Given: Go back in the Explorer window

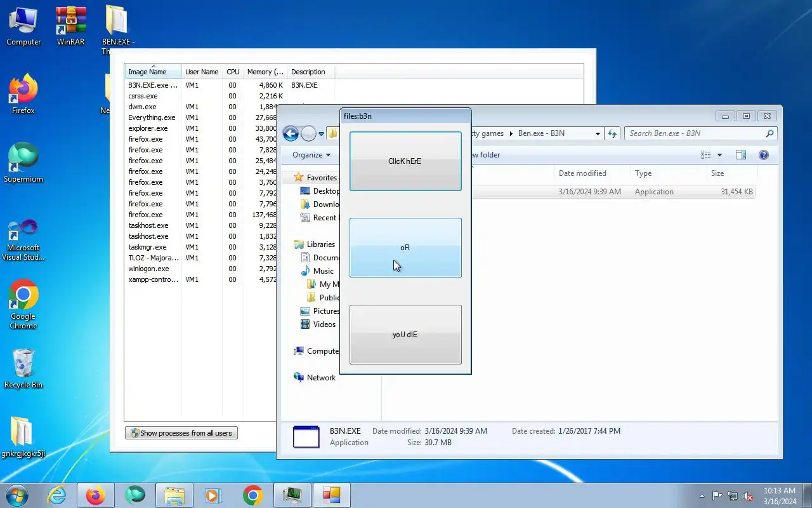Looking at the screenshot, I should pyautogui.click(x=291, y=133).
